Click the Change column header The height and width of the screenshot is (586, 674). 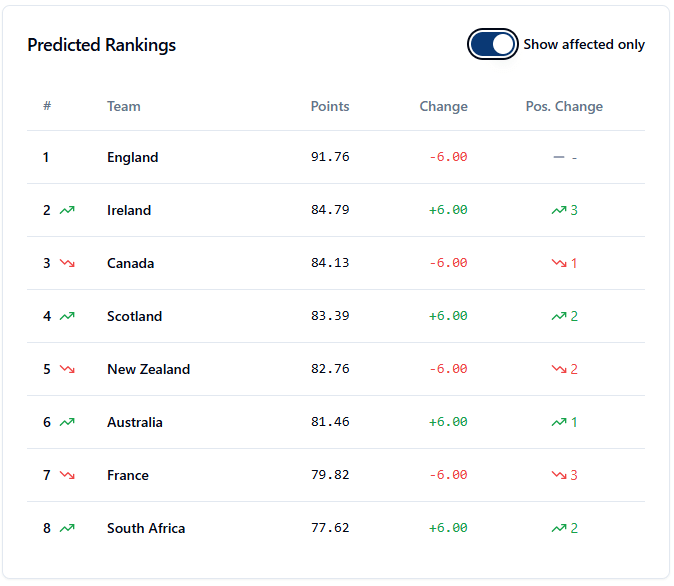(443, 106)
